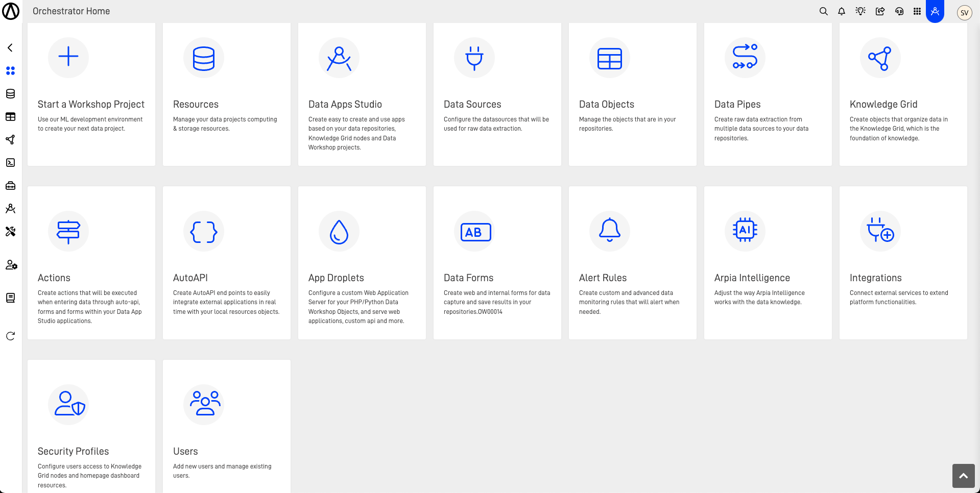This screenshot has height=493, width=980.
Task: Open search from the top bar
Action: (x=823, y=11)
